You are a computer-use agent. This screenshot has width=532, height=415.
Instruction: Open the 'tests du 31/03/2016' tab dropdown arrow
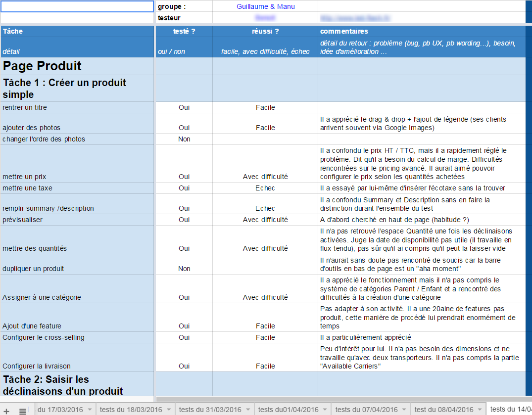pyautogui.click(x=248, y=410)
